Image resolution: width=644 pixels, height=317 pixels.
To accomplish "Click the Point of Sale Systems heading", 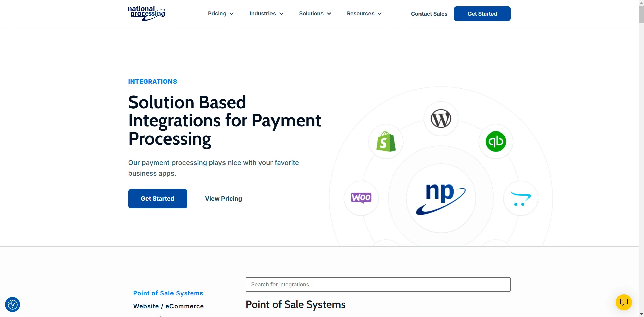I will pos(295,304).
